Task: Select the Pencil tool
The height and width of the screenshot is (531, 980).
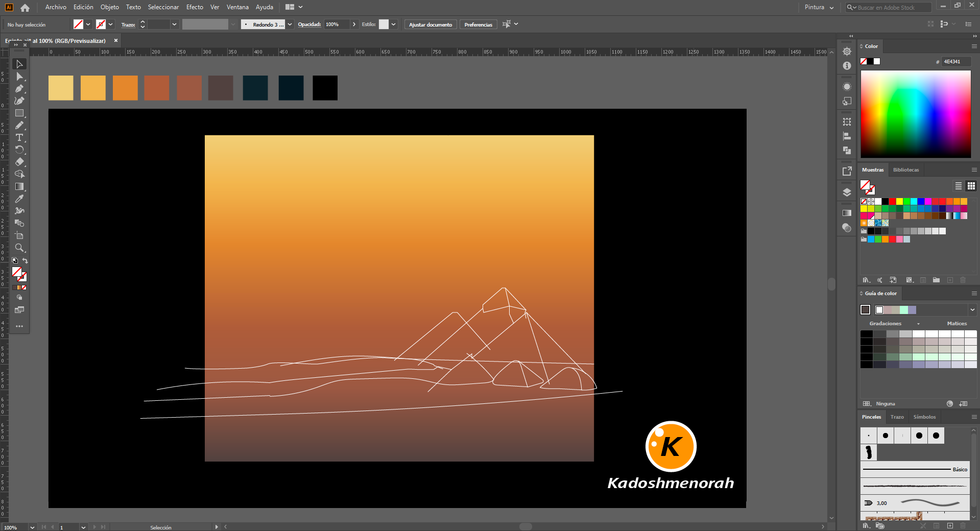Action: click(19, 126)
